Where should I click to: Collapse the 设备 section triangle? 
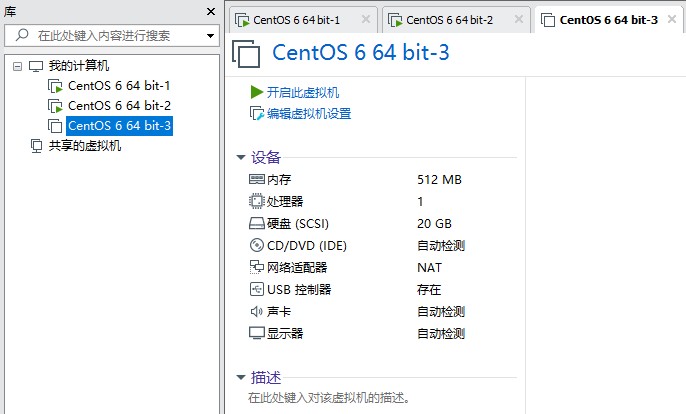(241, 157)
